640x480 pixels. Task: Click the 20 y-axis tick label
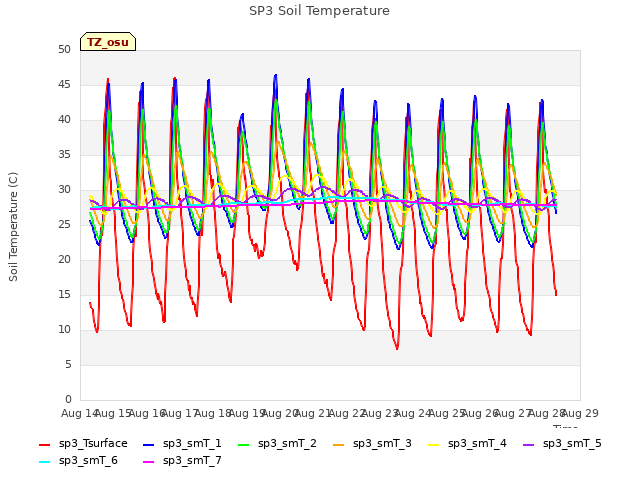(64, 260)
